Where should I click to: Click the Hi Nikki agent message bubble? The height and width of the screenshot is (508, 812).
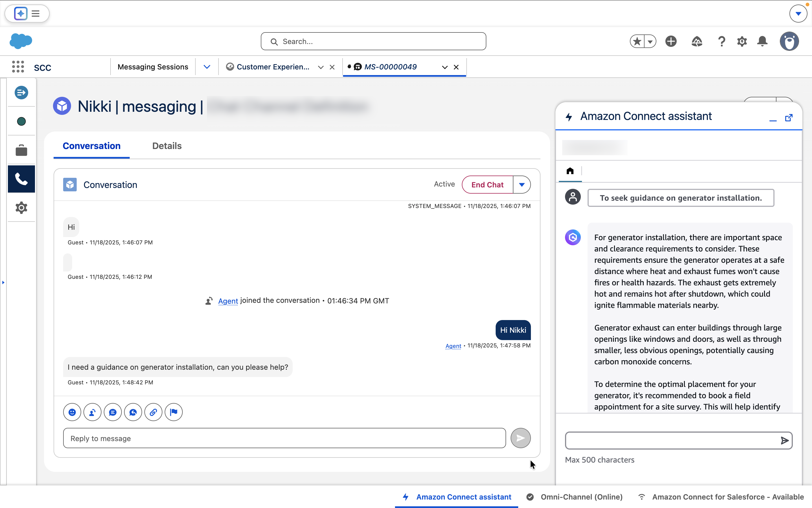pos(513,330)
